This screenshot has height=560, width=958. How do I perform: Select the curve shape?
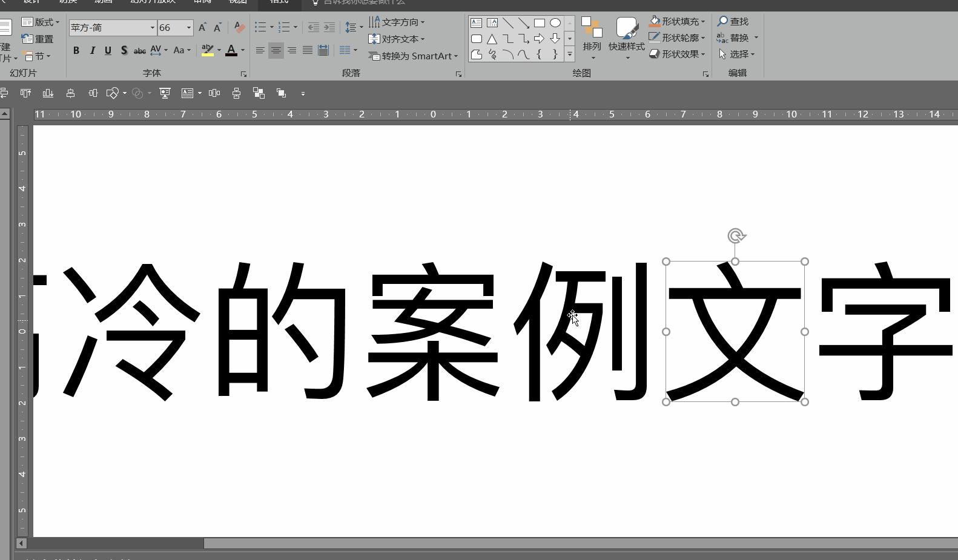click(x=524, y=54)
